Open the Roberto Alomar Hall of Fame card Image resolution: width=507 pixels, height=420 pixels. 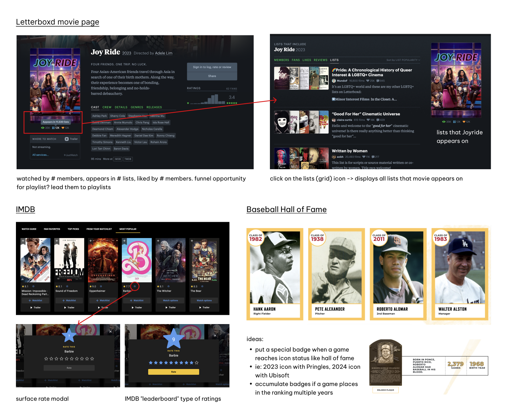click(x=398, y=274)
